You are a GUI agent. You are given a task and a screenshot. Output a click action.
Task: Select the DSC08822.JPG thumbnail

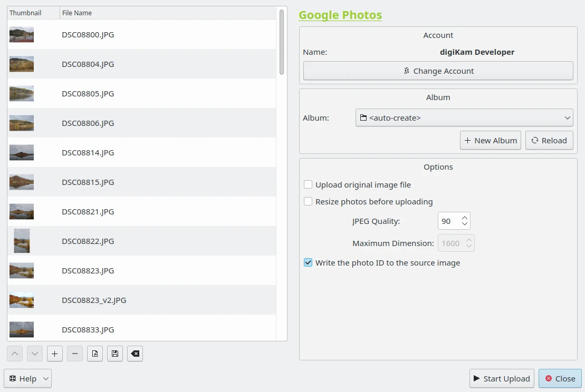click(x=22, y=241)
